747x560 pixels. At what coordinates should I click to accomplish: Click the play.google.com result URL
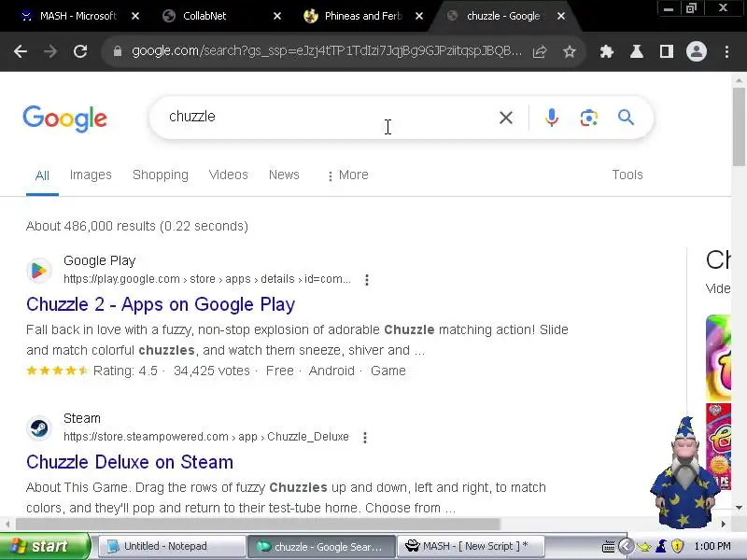click(207, 279)
